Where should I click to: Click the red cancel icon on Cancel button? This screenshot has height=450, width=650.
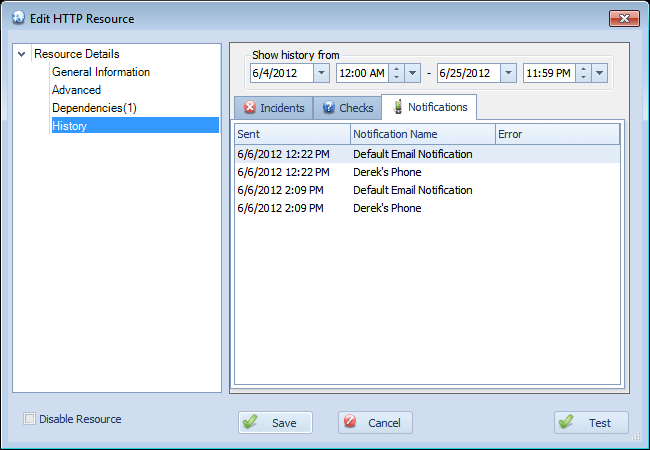(x=350, y=421)
